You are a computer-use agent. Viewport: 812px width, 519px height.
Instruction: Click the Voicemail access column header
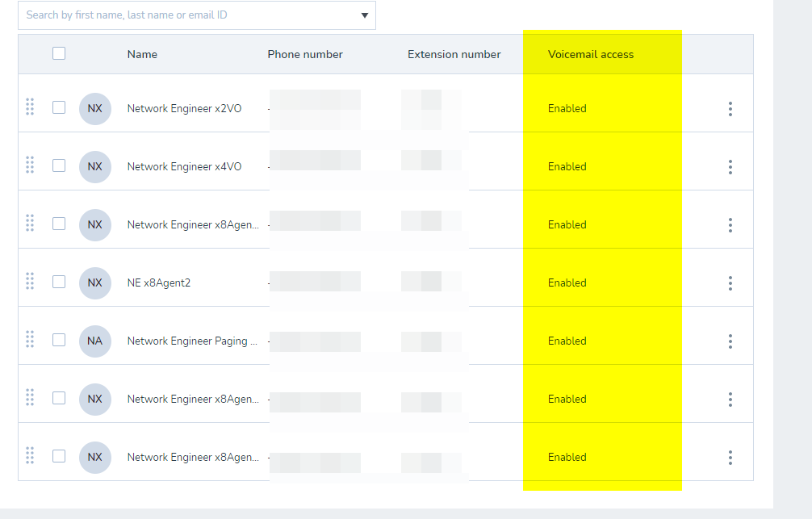pyautogui.click(x=591, y=55)
